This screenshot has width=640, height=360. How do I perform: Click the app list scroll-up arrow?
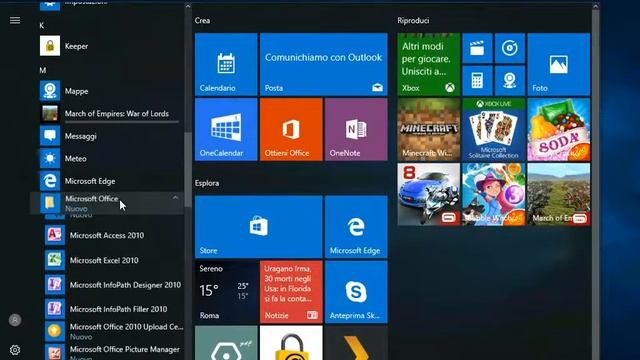(188, 6)
